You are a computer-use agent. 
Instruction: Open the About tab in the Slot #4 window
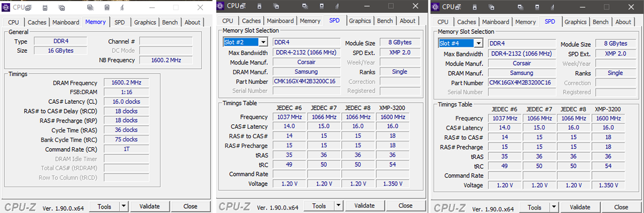pyautogui.click(x=623, y=22)
